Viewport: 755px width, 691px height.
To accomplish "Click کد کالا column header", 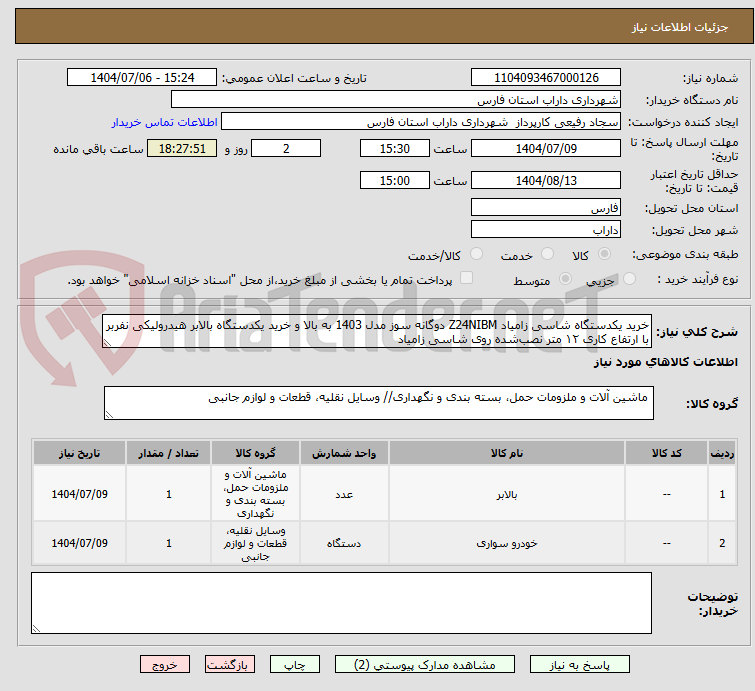I will [666, 453].
